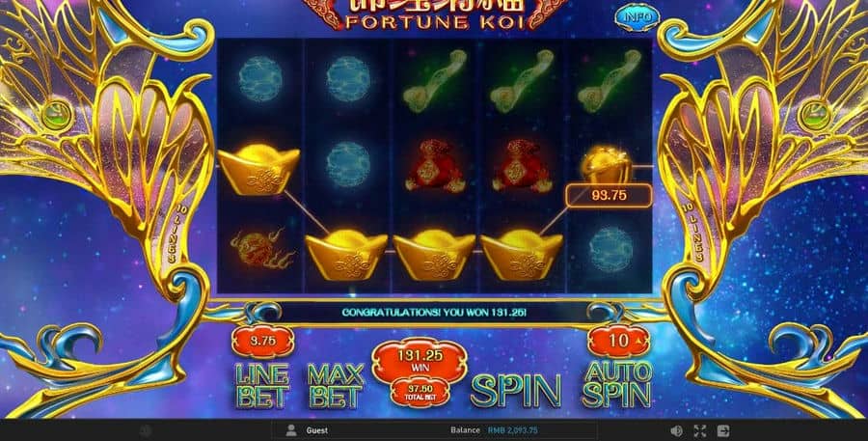The image size is (868, 441).
Task: Start a round with SPIN
Action: coord(515,391)
